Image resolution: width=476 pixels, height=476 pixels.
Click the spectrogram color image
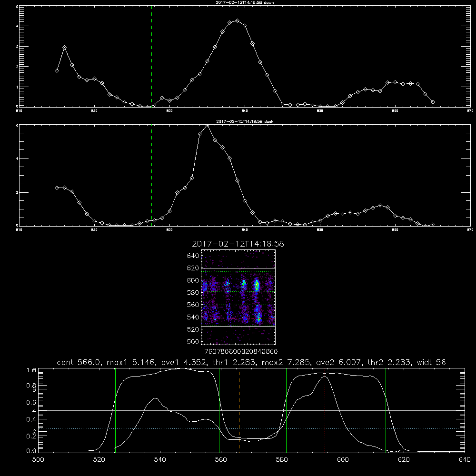(238, 297)
